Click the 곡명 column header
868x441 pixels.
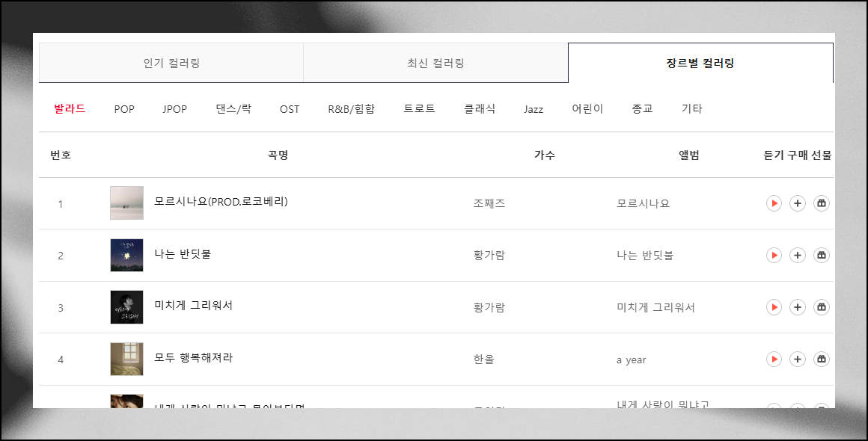pos(278,155)
